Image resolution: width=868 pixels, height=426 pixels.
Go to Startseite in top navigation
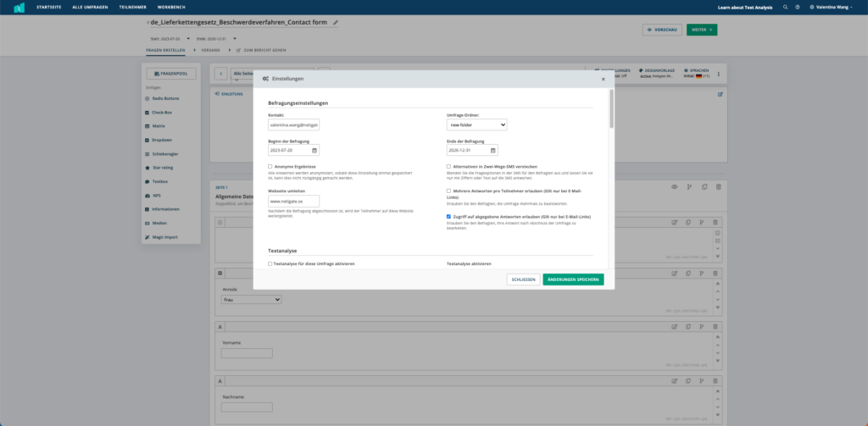(x=48, y=7)
